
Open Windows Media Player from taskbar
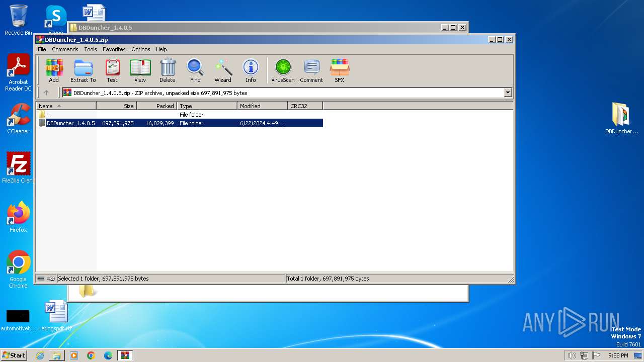pos(74,355)
